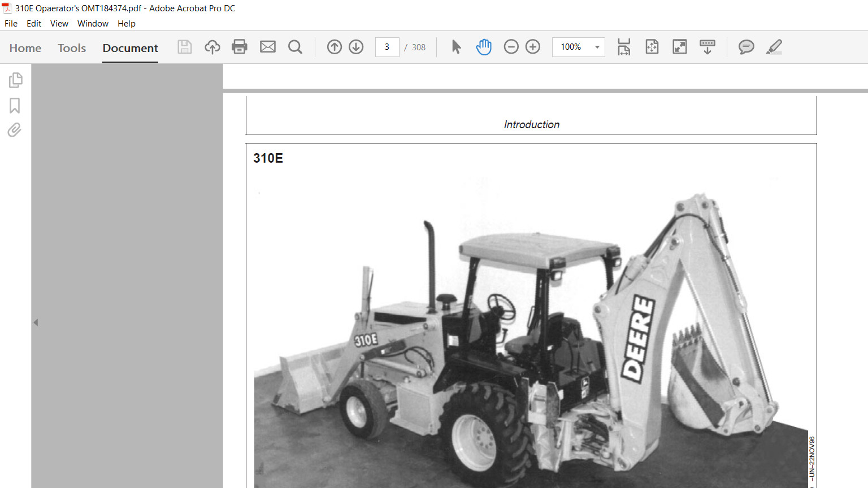
Task: Enter full screen mode icon
Action: coord(680,47)
